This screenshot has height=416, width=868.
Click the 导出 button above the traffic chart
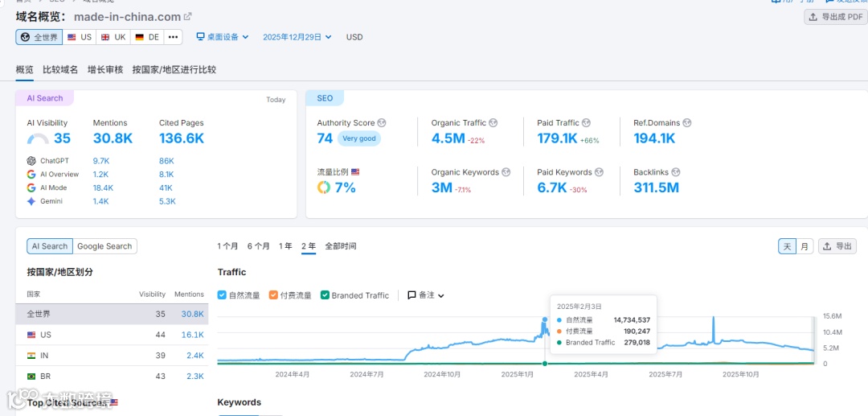coord(837,246)
